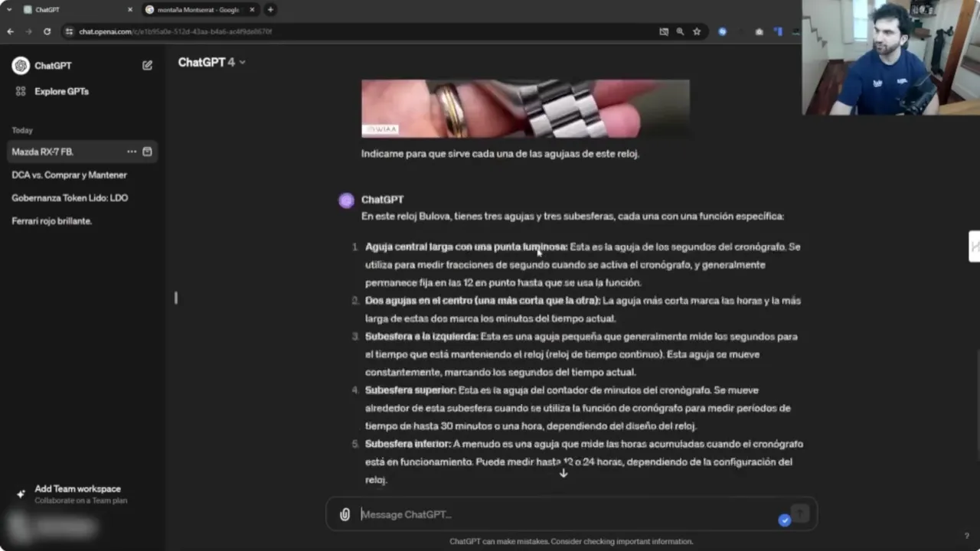The image size is (980, 551).
Task: Click the blue circle extension icon
Action: coord(722,31)
